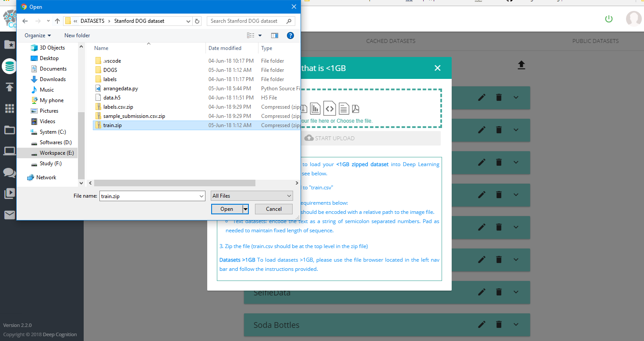Click the Open button's split arrow
This screenshot has height=341, width=644.
pyautogui.click(x=246, y=209)
